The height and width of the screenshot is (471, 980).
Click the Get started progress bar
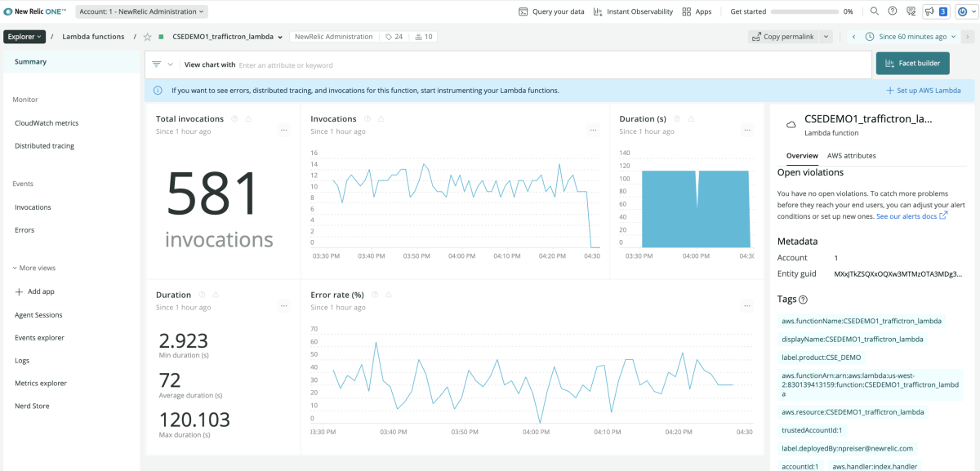(804, 12)
